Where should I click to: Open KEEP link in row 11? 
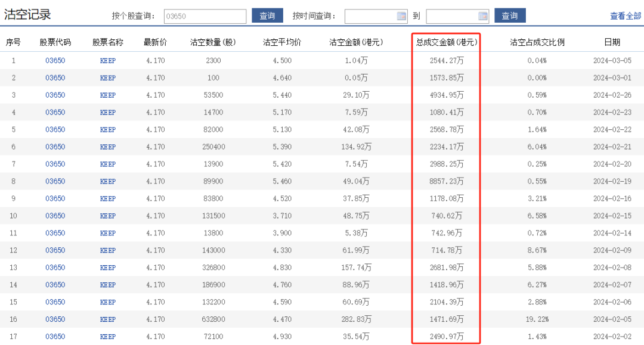(107, 233)
